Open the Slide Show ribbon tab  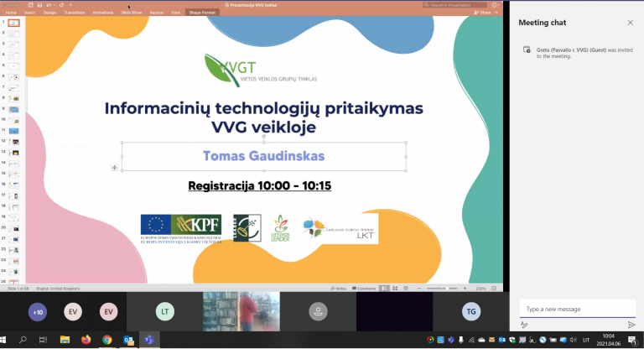coord(132,13)
